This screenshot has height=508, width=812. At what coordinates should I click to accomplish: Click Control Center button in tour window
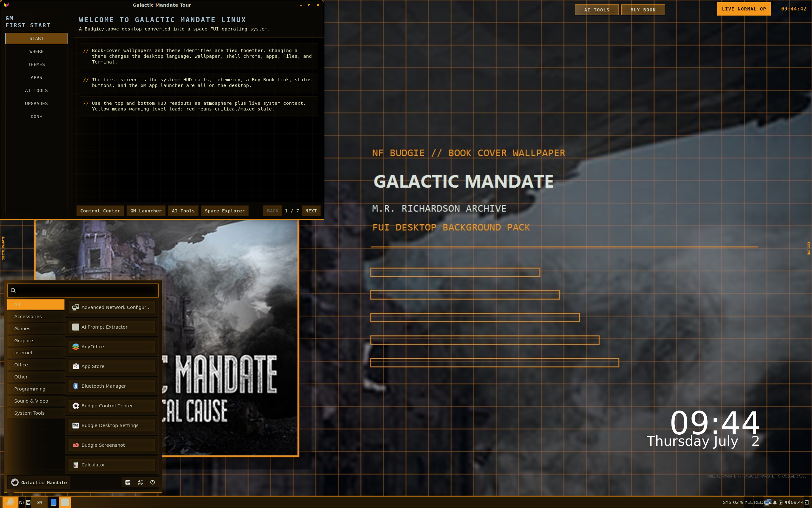click(100, 211)
